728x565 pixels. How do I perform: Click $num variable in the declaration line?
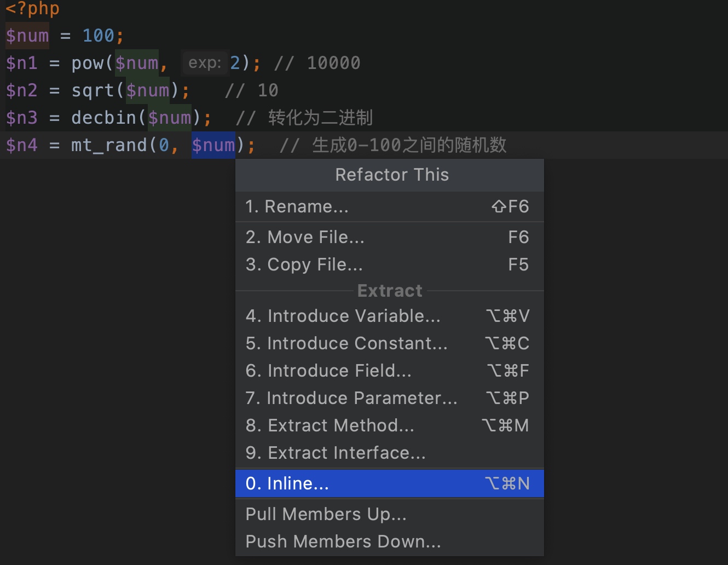click(27, 36)
